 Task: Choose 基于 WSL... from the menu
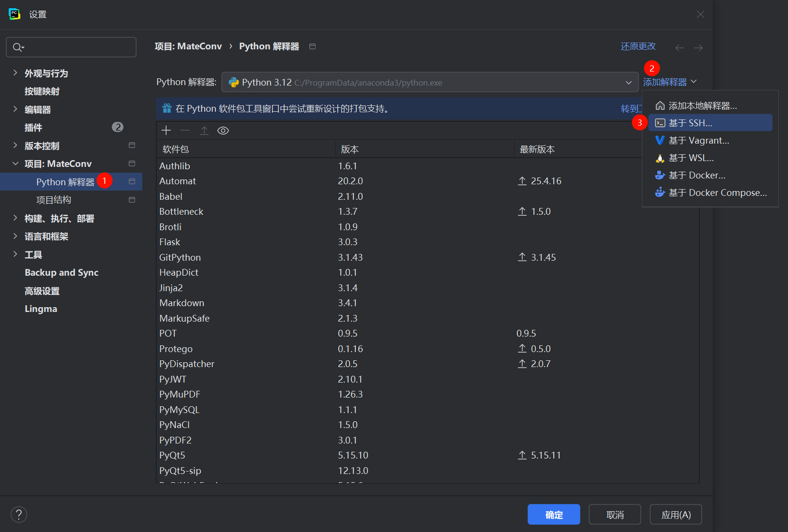tap(710, 158)
